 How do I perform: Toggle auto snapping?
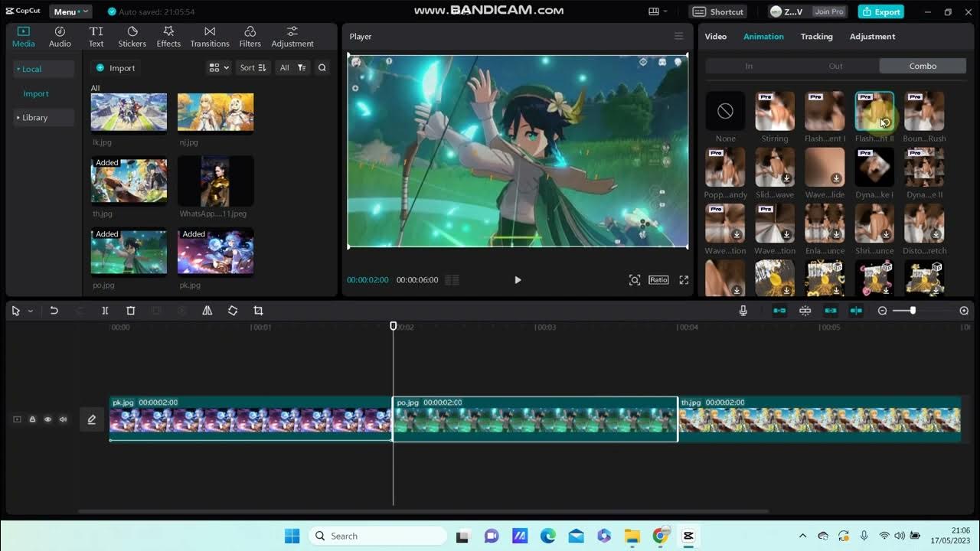click(x=805, y=311)
